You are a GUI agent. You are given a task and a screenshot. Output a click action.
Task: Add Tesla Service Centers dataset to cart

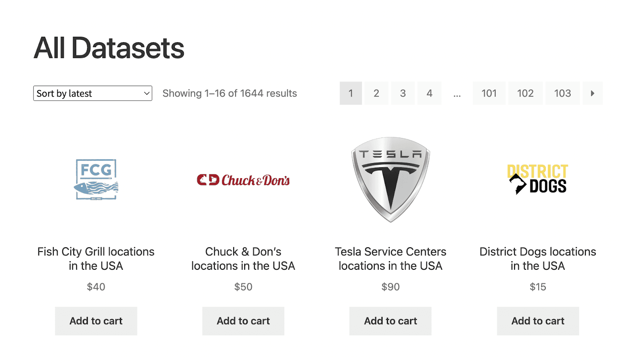[390, 321]
